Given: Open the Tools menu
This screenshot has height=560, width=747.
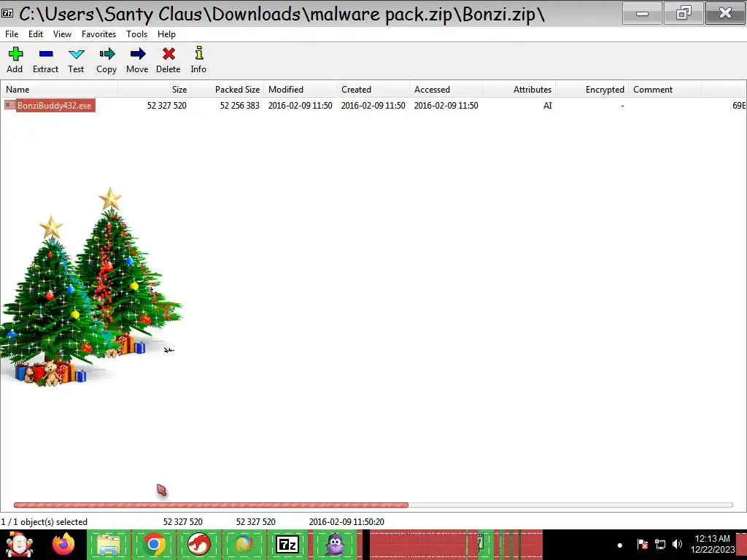Looking at the screenshot, I should 136,34.
